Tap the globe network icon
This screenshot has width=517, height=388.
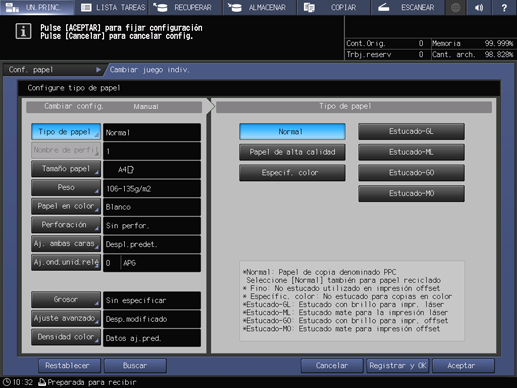(x=456, y=7)
